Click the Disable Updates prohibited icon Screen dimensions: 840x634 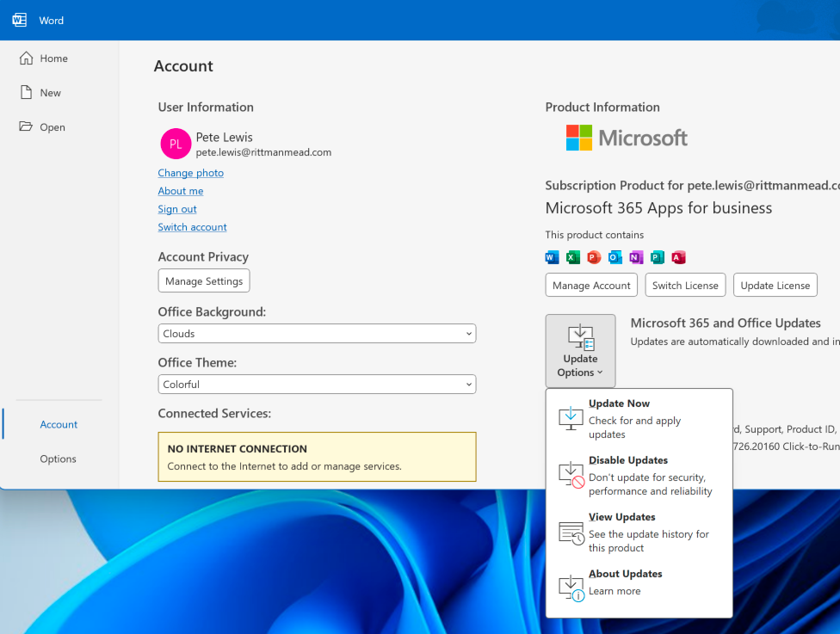coord(571,475)
